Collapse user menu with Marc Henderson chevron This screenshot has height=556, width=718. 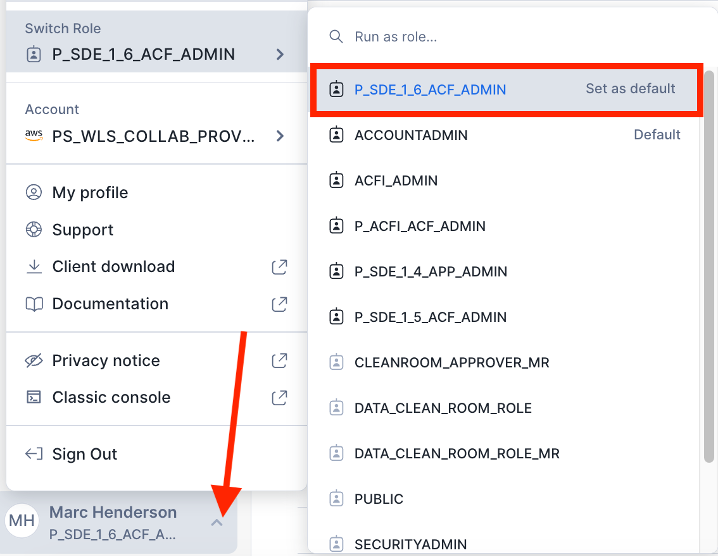[x=217, y=523]
